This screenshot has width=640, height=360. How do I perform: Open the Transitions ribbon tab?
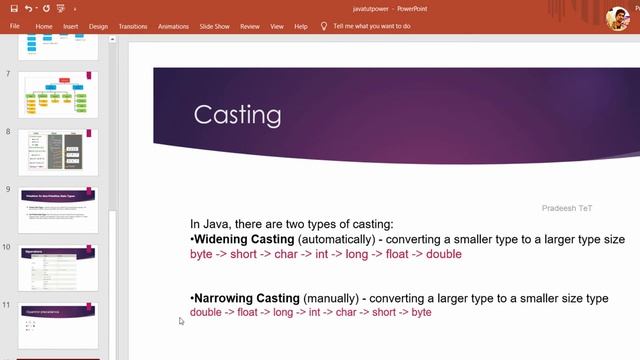tap(133, 26)
